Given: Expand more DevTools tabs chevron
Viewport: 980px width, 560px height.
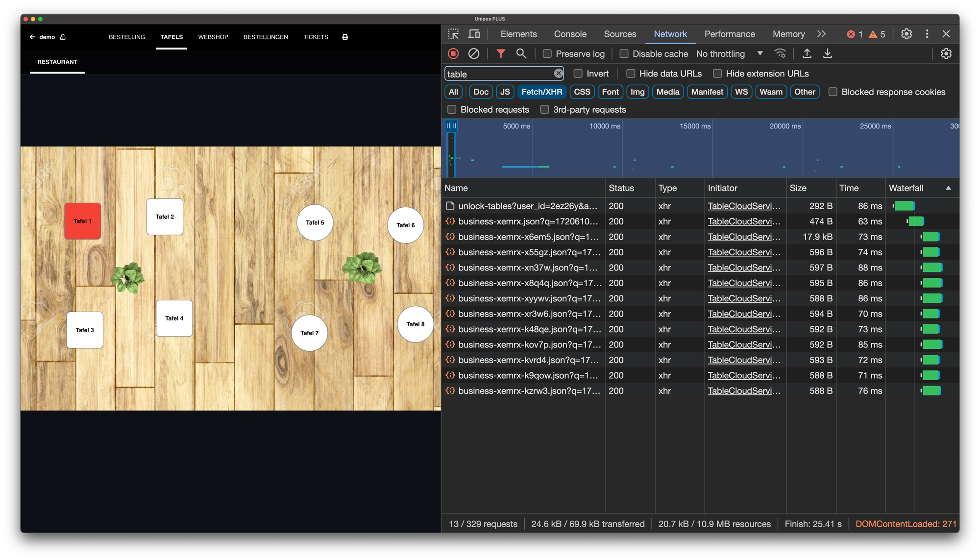Looking at the screenshot, I should pyautogui.click(x=821, y=34).
